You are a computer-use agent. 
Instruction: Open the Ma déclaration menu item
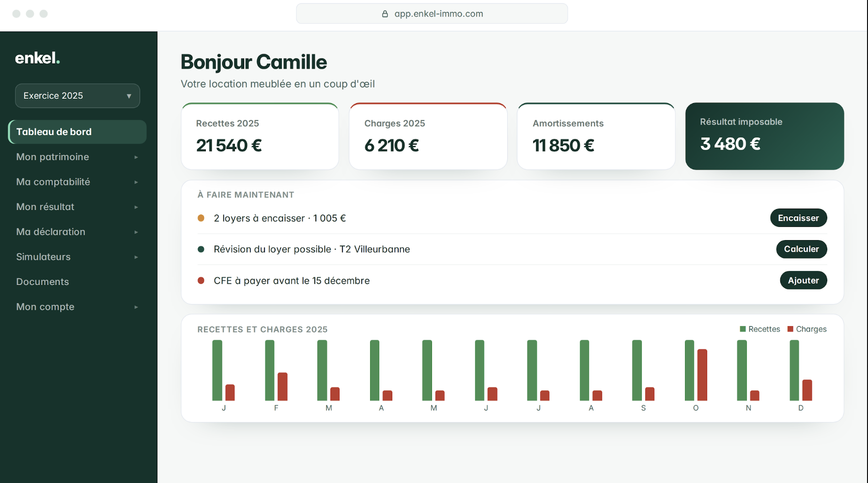tap(77, 232)
